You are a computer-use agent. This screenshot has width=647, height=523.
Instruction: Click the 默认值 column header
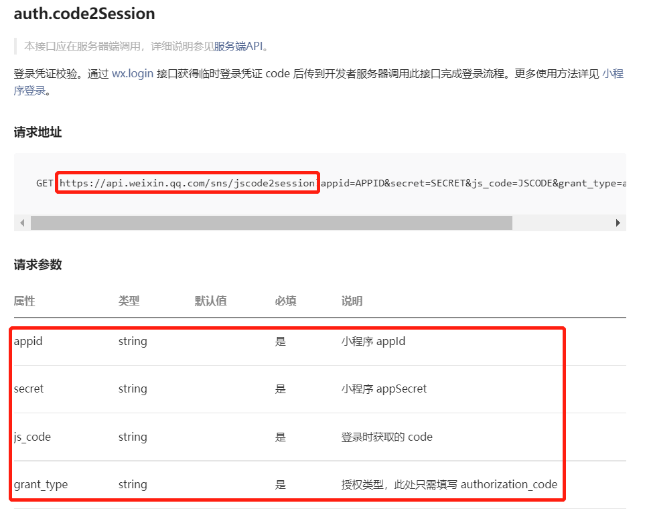point(211,301)
